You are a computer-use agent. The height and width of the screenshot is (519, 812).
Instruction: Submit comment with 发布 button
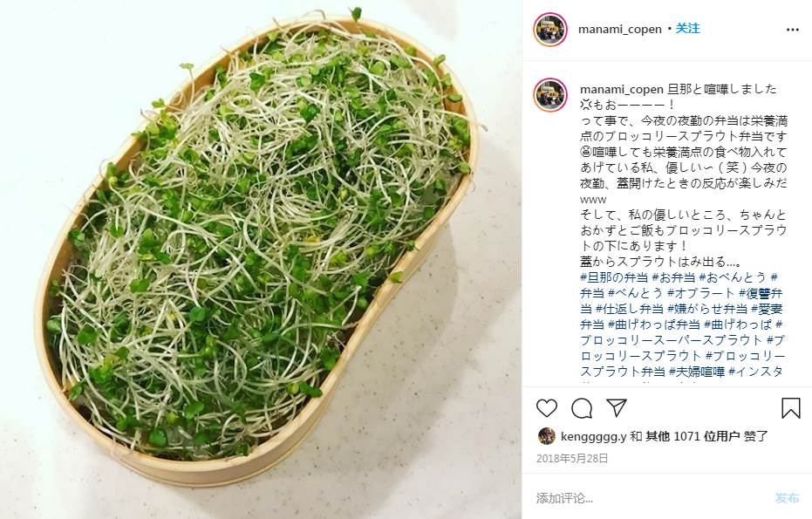[787, 498]
